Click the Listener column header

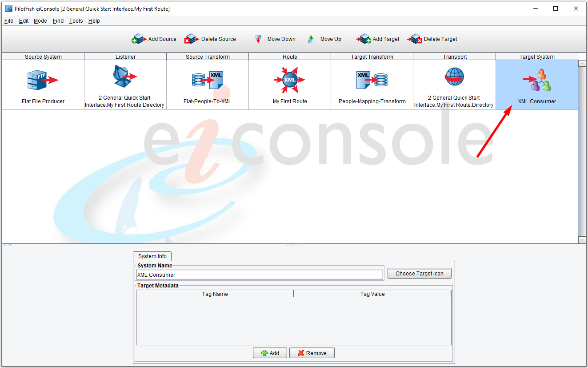125,57
